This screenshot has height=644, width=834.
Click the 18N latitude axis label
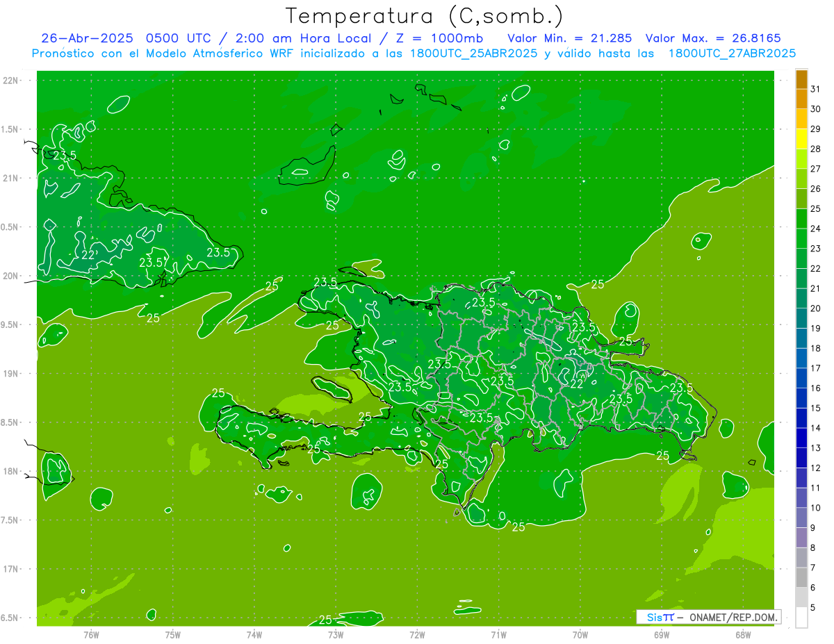[11, 471]
